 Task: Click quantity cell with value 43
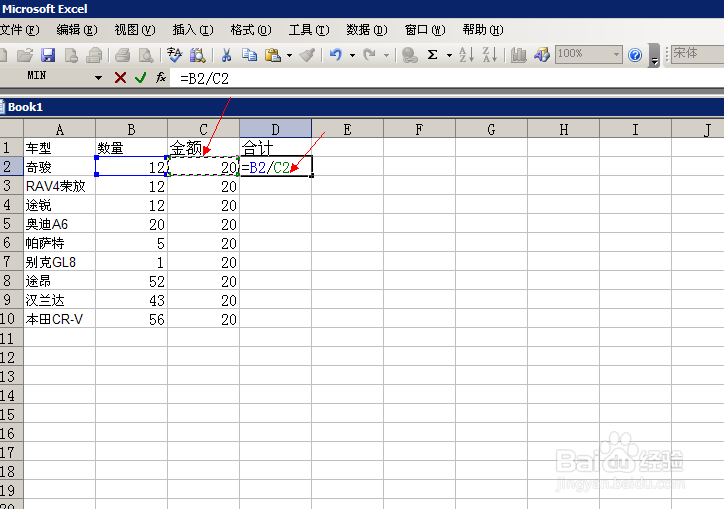point(131,300)
